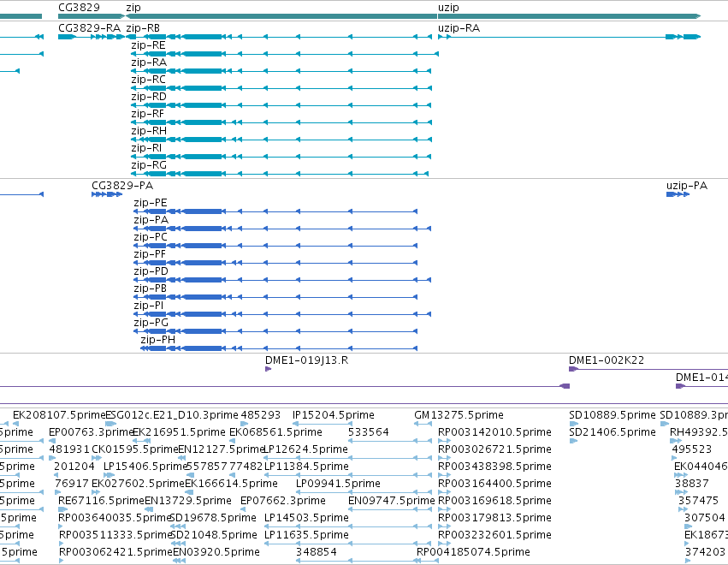Select the zip-PH protein label
The image size is (728, 565).
158,340
